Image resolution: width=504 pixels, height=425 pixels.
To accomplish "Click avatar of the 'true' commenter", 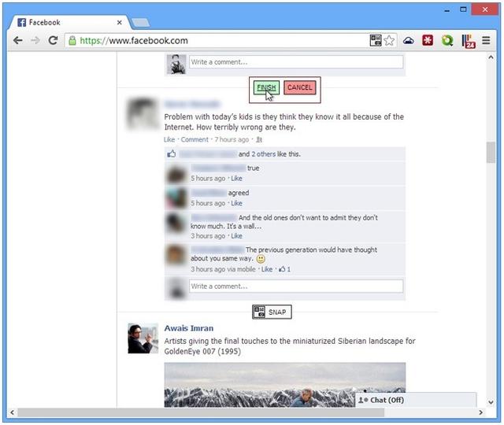I will (176, 174).
